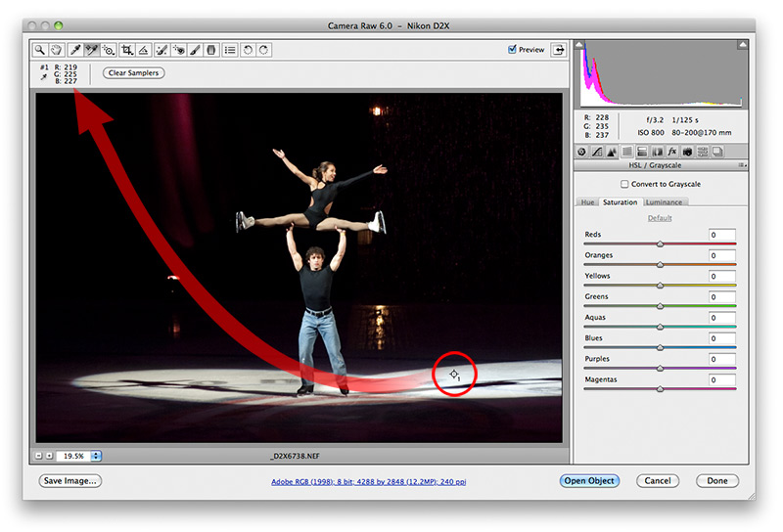Select the White Balance eyedropper tool
Viewport: 783px width, 532px height.
click(75, 50)
